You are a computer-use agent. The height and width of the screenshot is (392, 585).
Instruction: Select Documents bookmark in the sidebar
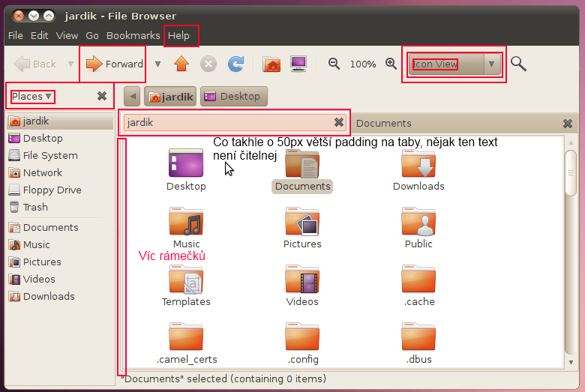point(60,227)
